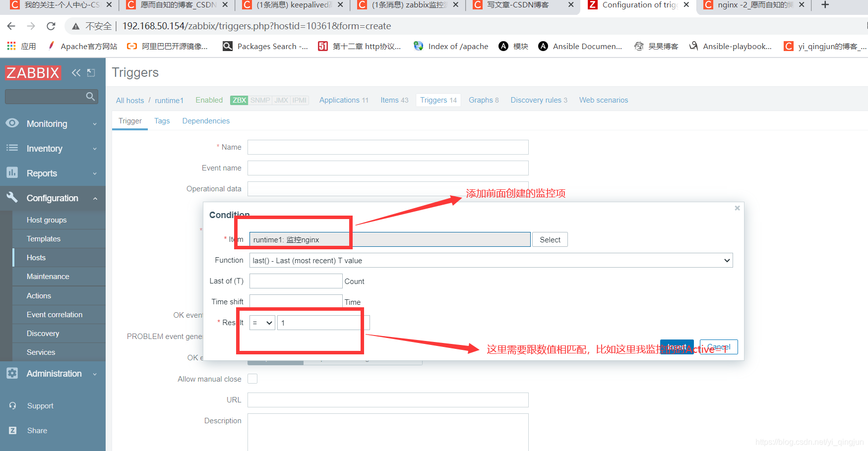The image size is (868, 451).
Task: Click the ZABBIX logo
Action: [x=33, y=73]
